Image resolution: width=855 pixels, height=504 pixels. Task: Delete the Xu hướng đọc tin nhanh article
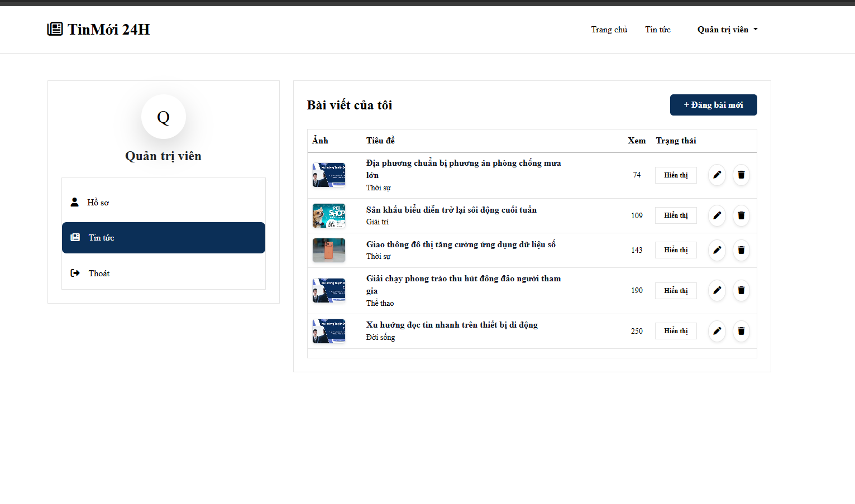(741, 331)
